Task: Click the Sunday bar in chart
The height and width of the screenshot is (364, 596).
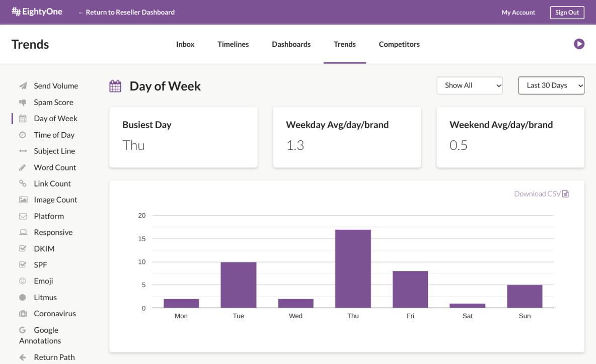Action: pyautogui.click(x=525, y=296)
